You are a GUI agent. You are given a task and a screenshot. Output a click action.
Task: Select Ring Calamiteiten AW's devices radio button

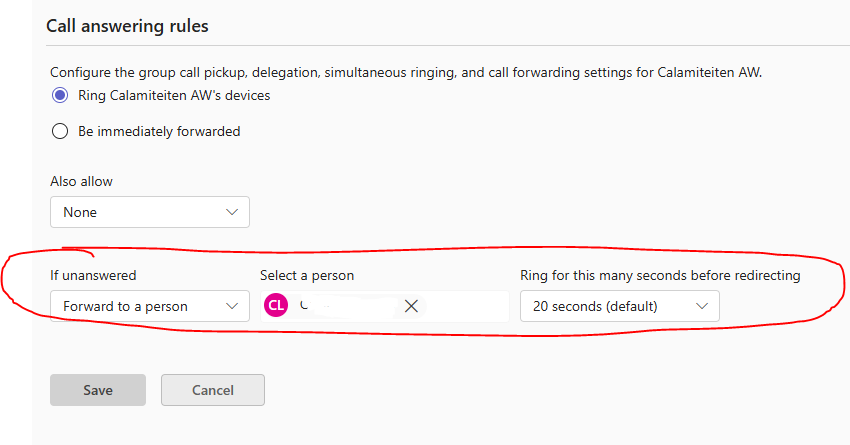[60, 96]
